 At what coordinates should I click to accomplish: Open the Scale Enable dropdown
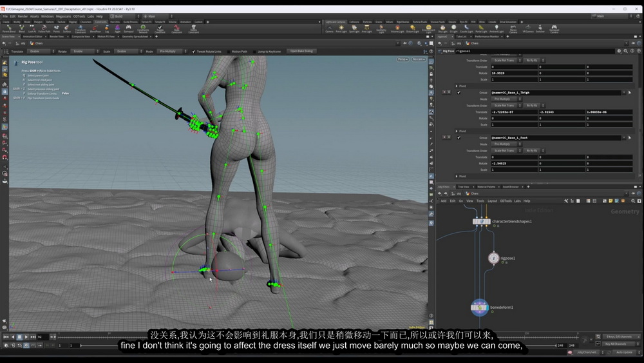pyautogui.click(x=128, y=52)
